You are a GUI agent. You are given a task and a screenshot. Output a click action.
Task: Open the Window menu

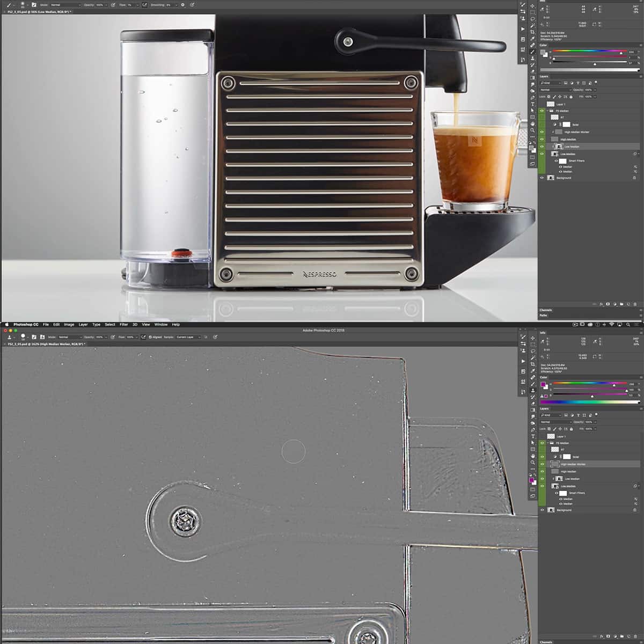tap(161, 324)
